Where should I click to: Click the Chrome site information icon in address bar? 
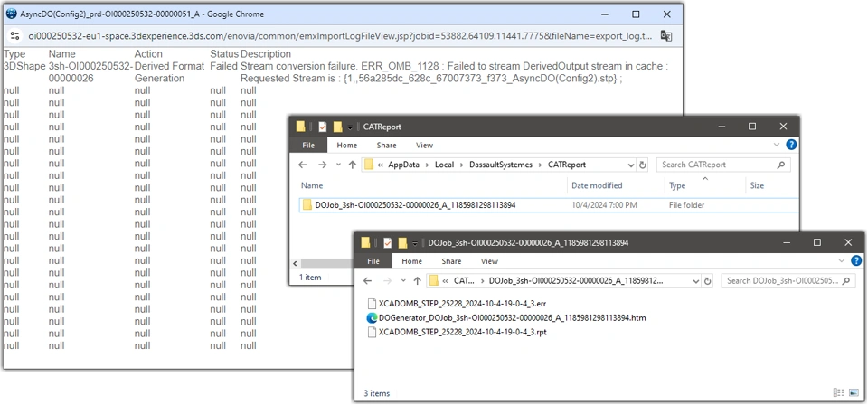(15, 36)
